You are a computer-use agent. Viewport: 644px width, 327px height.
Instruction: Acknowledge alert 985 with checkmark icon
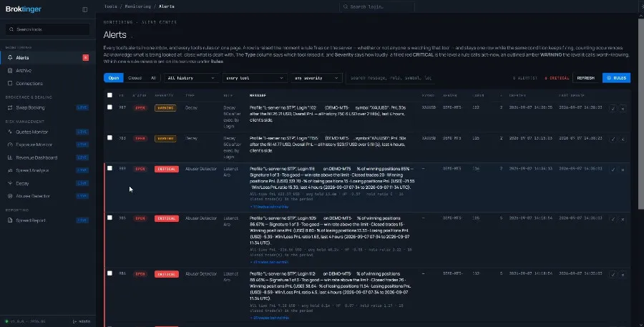pos(613,219)
